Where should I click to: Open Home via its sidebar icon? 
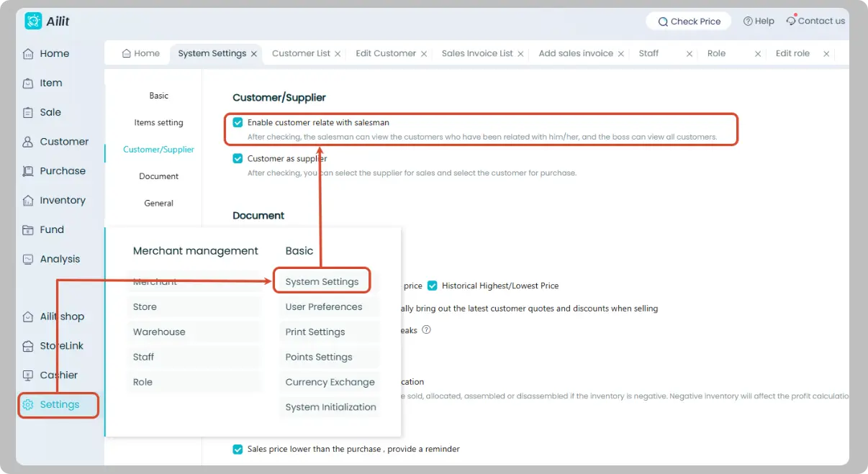(x=28, y=54)
